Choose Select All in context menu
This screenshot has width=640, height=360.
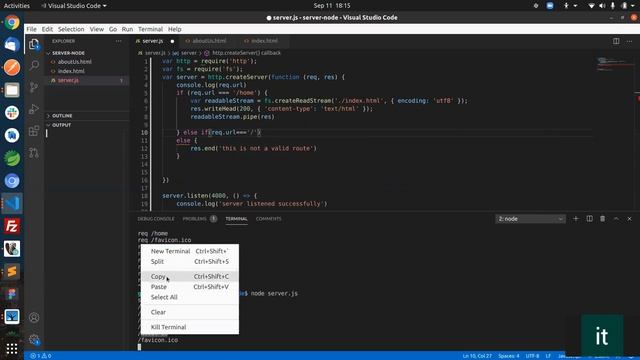190,297
